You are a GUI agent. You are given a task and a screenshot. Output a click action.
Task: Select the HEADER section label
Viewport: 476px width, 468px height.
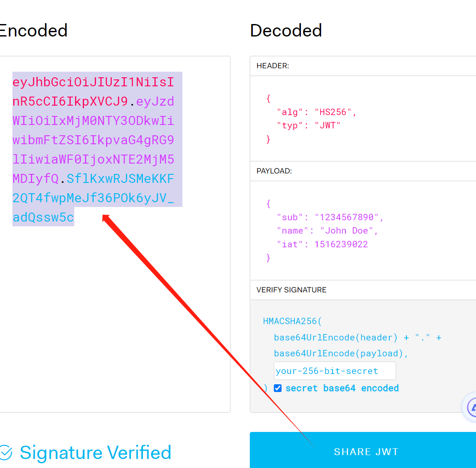coord(273,66)
